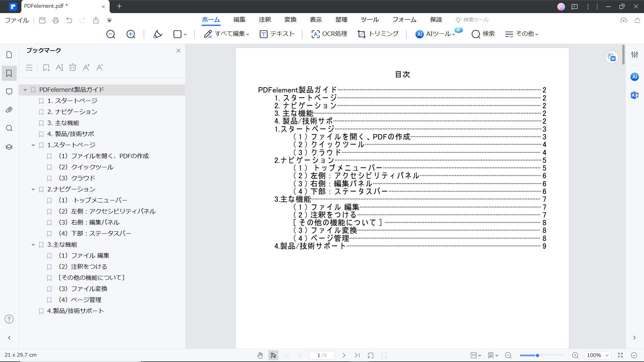Image resolution: width=644 pixels, height=362 pixels.
Task: Open the bookmark list options menu
Action: 29,68
